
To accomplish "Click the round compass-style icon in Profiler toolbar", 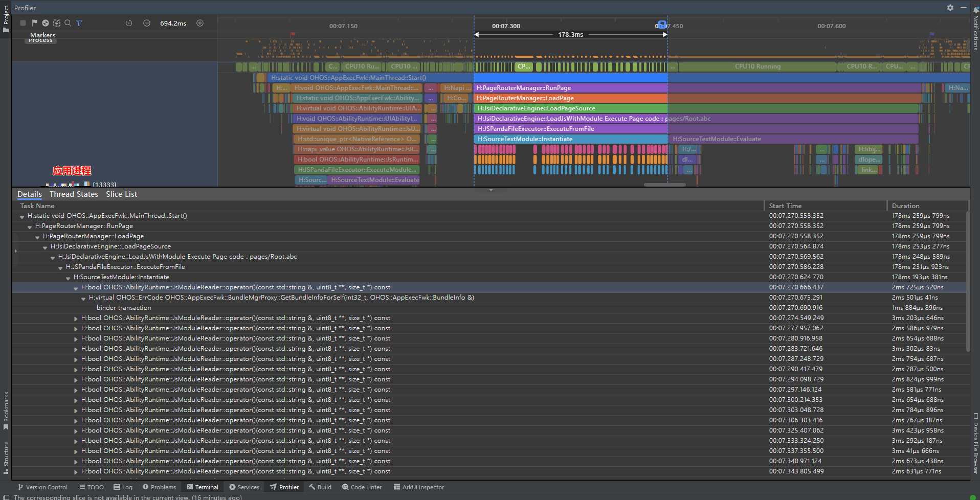I will pyautogui.click(x=46, y=23).
